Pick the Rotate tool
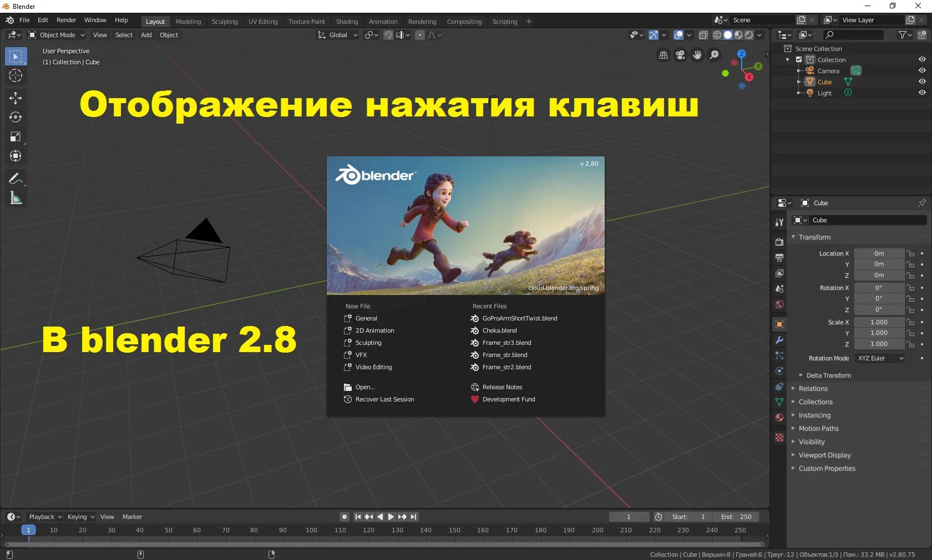The height and width of the screenshot is (560, 932). [x=16, y=117]
